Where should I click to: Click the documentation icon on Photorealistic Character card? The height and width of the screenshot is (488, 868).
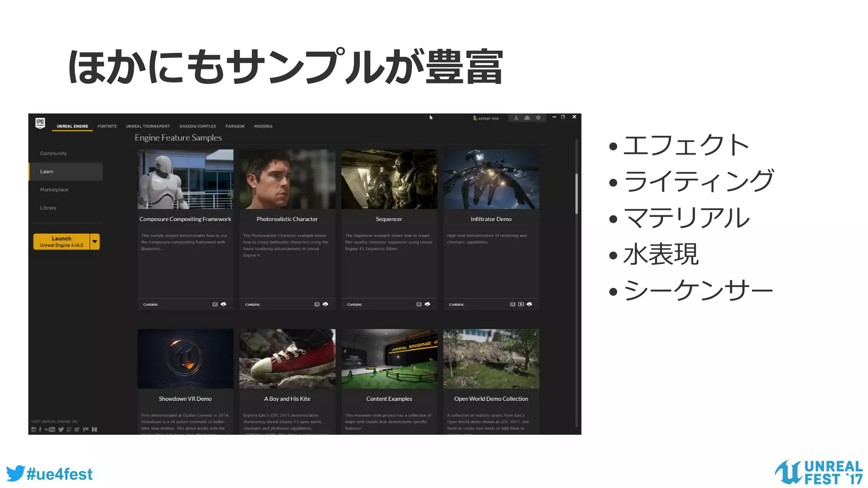(x=317, y=304)
